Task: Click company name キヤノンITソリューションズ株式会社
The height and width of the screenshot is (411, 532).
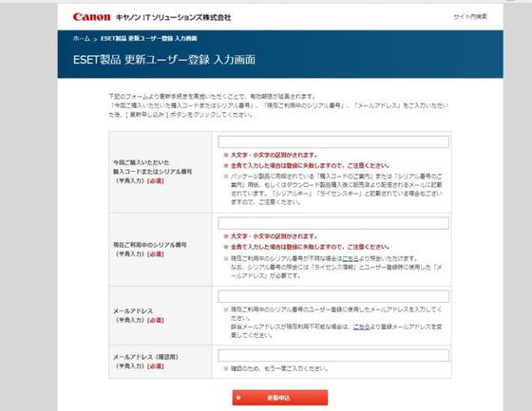Action: coord(173,17)
